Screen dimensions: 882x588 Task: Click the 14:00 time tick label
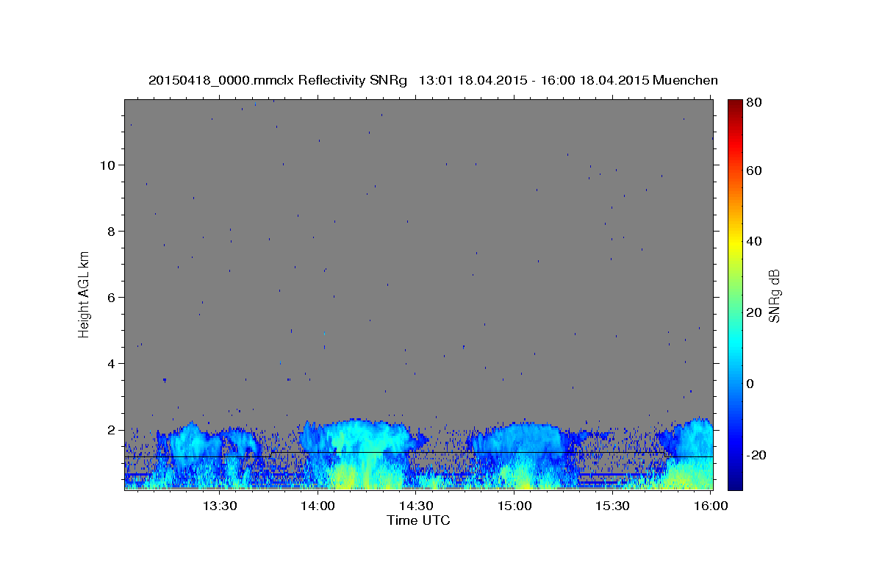(x=318, y=506)
